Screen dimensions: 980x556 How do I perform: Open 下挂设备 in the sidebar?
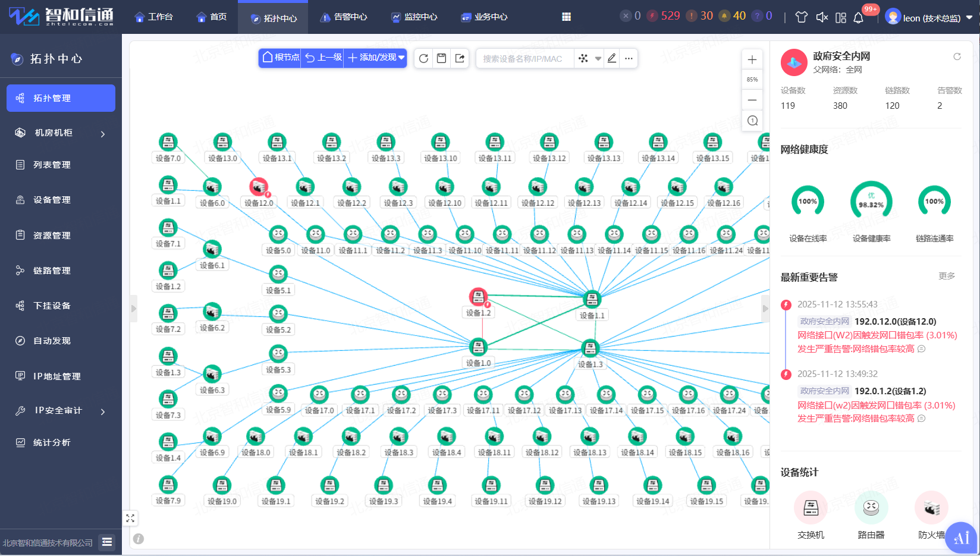pos(61,306)
